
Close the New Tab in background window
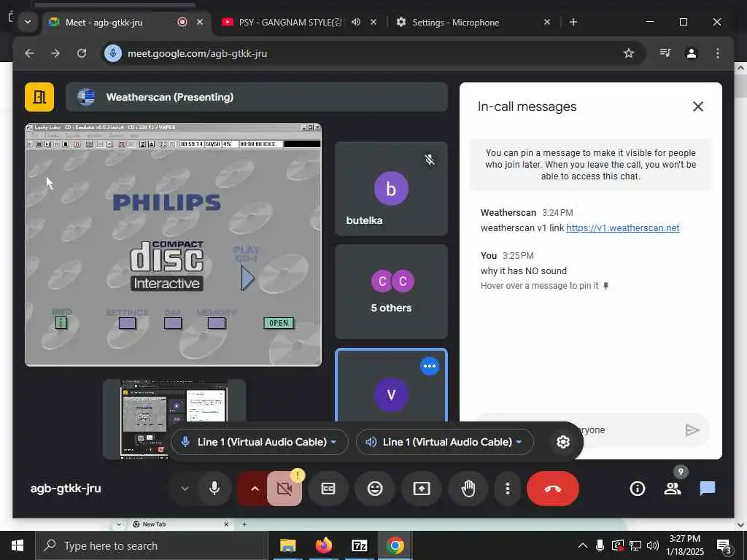click(x=226, y=524)
